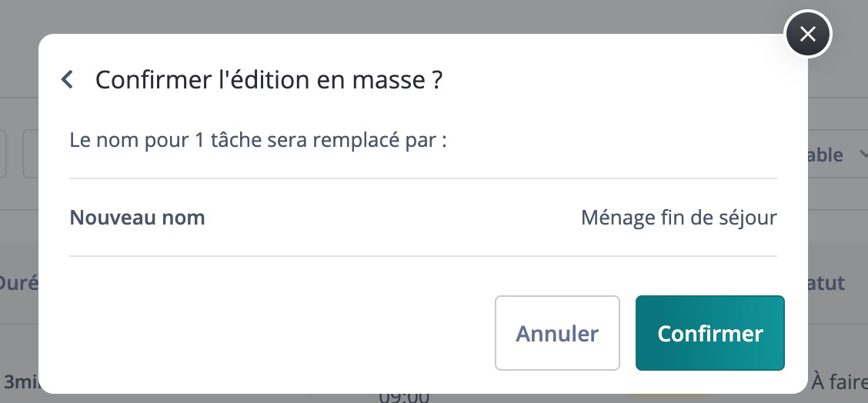Confirm the bulk edit with Confirmer
The image size is (868, 403).
(709, 333)
